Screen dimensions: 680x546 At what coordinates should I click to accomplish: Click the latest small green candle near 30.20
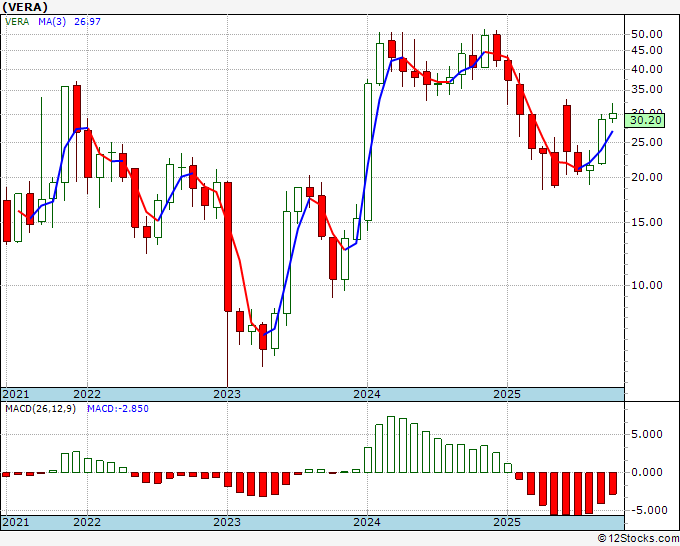point(613,116)
